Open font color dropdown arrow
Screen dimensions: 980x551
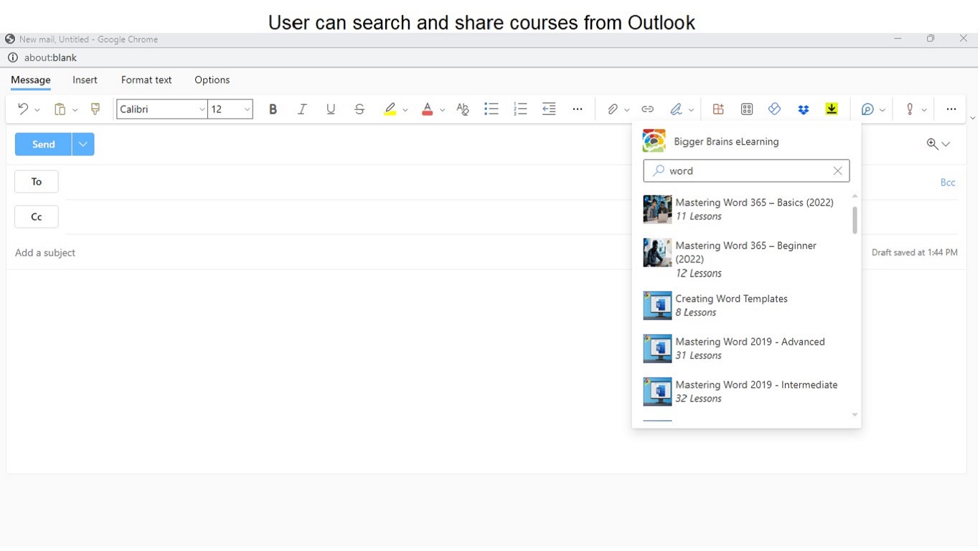coord(442,110)
